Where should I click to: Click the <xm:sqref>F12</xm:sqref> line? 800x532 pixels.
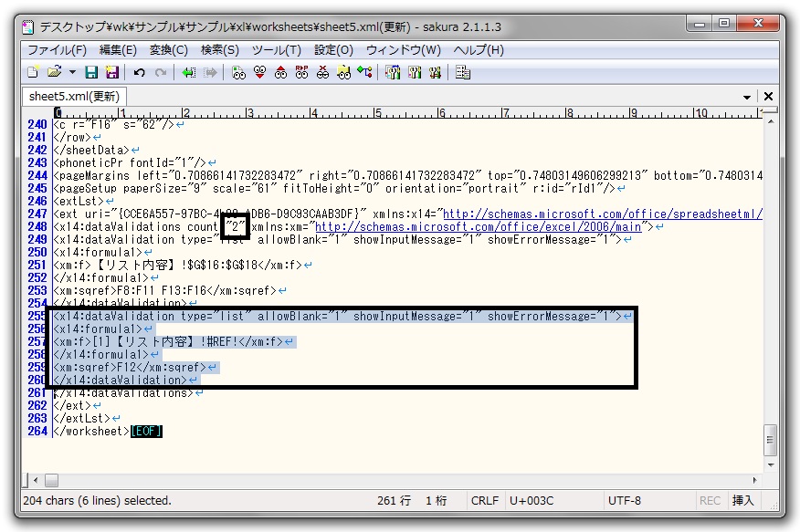click(x=130, y=368)
